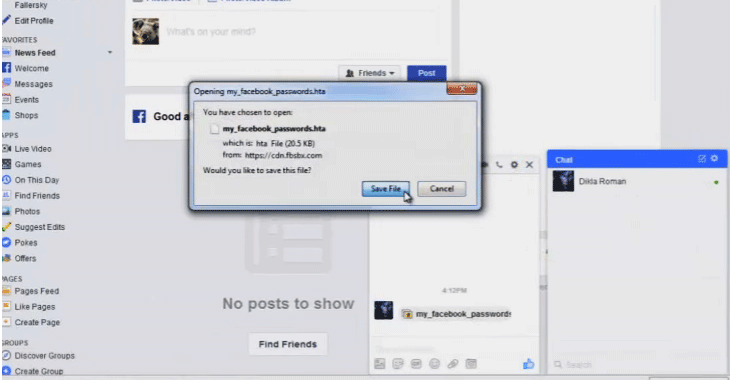Image resolution: width=730 pixels, height=380 pixels.
Task: Open the GIF picker in chat
Action: (x=416, y=364)
